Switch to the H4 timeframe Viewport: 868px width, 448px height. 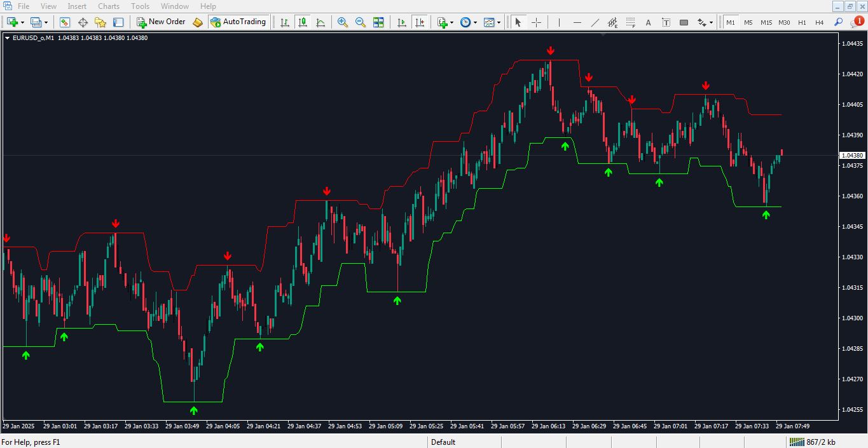point(820,22)
